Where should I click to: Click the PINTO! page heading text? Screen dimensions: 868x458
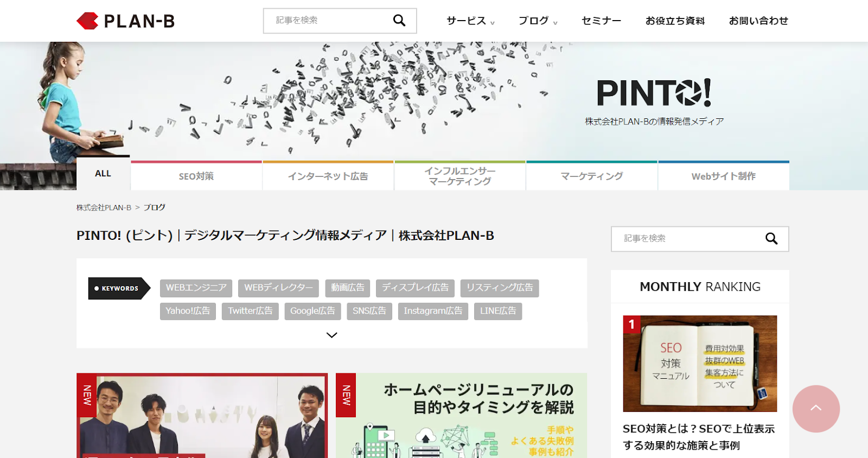tap(285, 236)
